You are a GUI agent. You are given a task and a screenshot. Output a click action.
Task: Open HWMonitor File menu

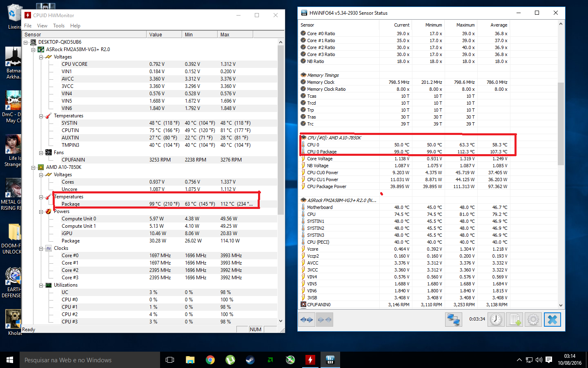(x=28, y=25)
